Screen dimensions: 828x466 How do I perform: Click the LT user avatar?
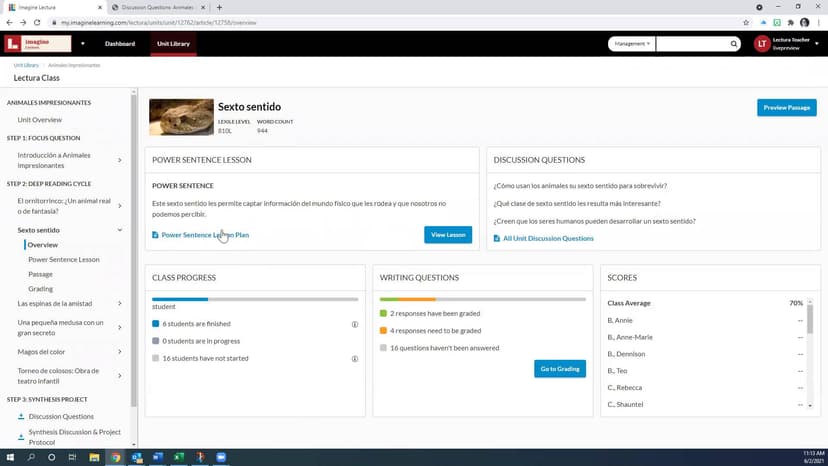click(x=762, y=44)
